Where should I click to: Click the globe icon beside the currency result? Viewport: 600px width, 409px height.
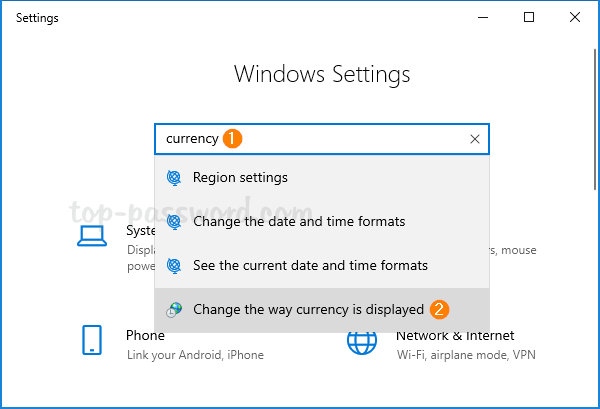[x=174, y=310]
